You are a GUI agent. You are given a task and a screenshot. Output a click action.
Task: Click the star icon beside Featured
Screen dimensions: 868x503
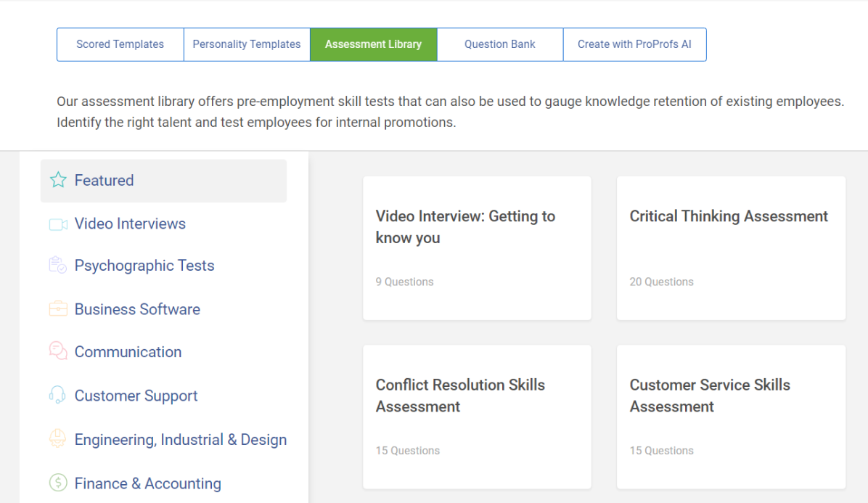point(58,181)
